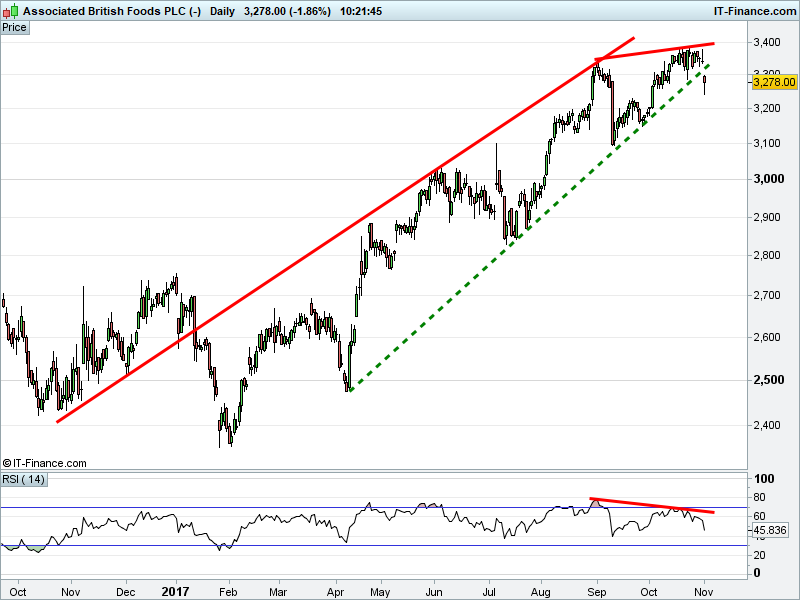Click the 2017 date axis label

[x=176, y=592]
